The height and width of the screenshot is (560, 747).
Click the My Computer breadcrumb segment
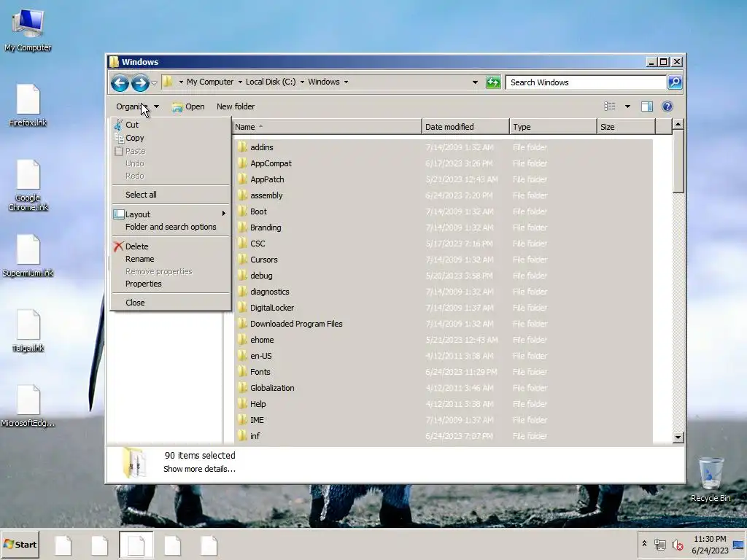tap(210, 82)
